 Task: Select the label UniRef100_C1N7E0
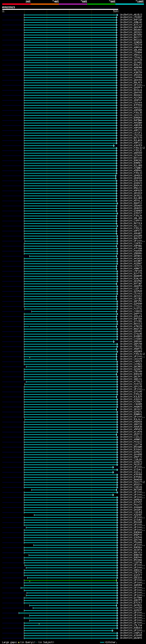coord(131,244)
